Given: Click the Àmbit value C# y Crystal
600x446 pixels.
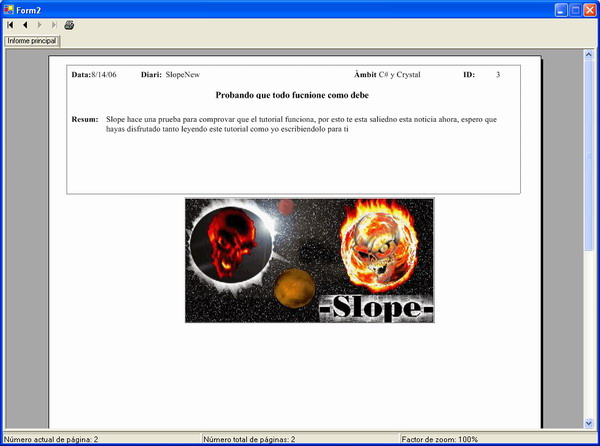Looking at the screenshot, I should [x=403, y=75].
